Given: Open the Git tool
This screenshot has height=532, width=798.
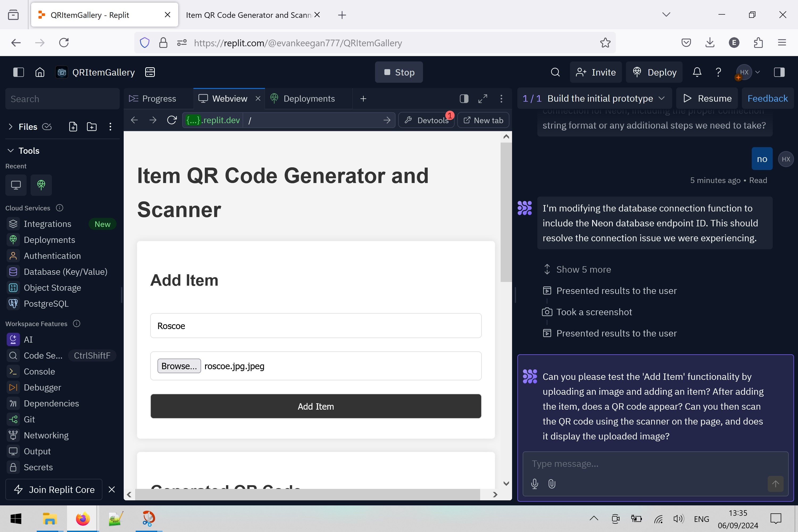Looking at the screenshot, I should click(x=29, y=419).
